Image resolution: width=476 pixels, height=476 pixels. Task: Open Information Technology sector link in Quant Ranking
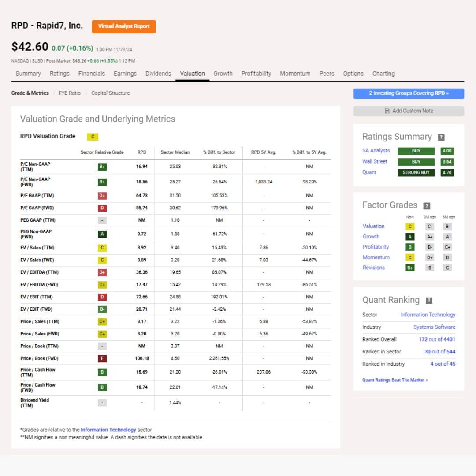(x=428, y=315)
